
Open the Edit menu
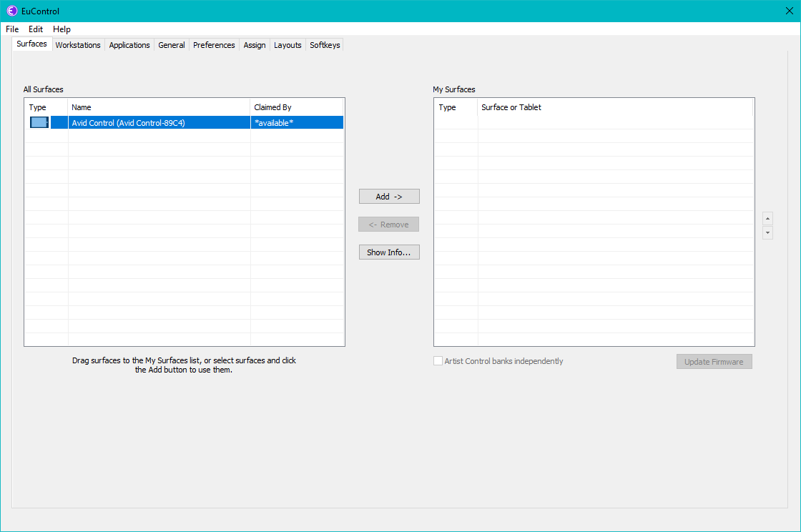pos(36,29)
